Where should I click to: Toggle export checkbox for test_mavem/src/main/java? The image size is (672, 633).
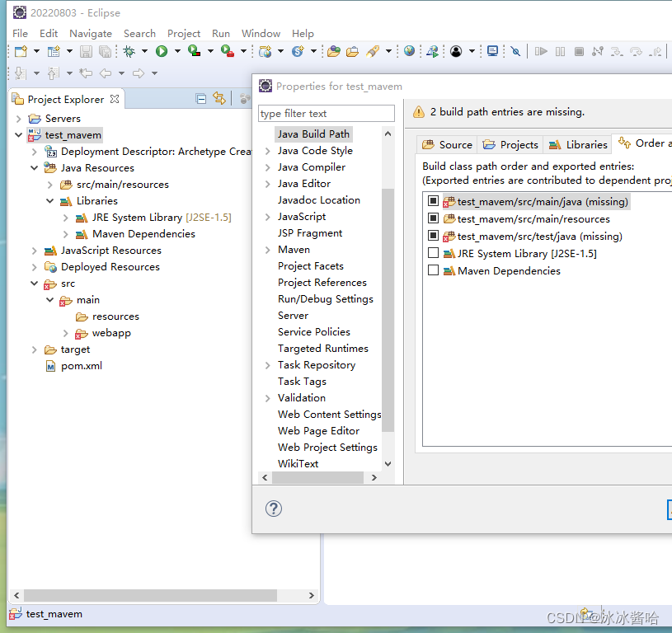click(433, 201)
